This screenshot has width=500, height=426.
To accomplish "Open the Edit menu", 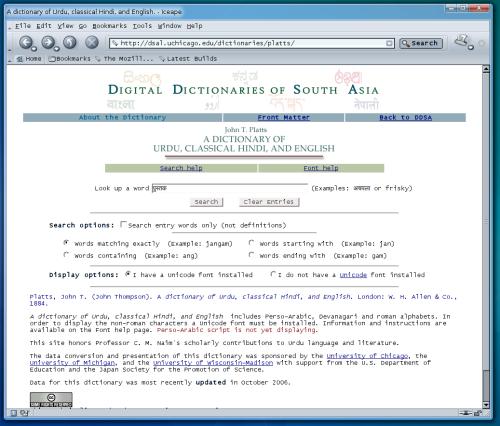I will tap(44, 26).
